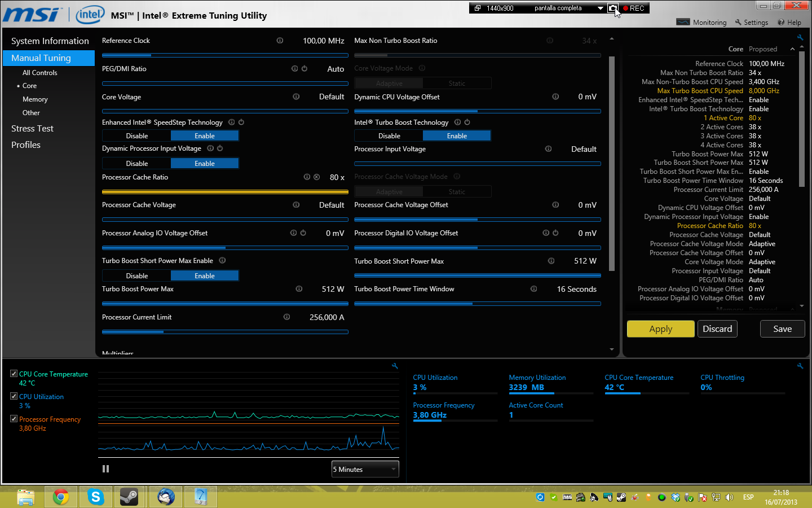Open the 5 Minutes time range dropdown
The width and height of the screenshot is (812, 508).
365,469
